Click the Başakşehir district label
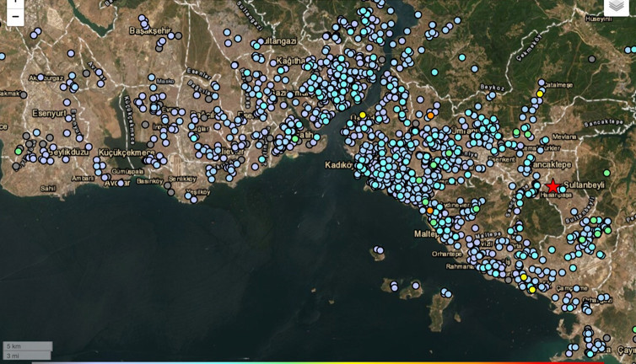The width and height of the screenshot is (636, 364). [x=148, y=30]
